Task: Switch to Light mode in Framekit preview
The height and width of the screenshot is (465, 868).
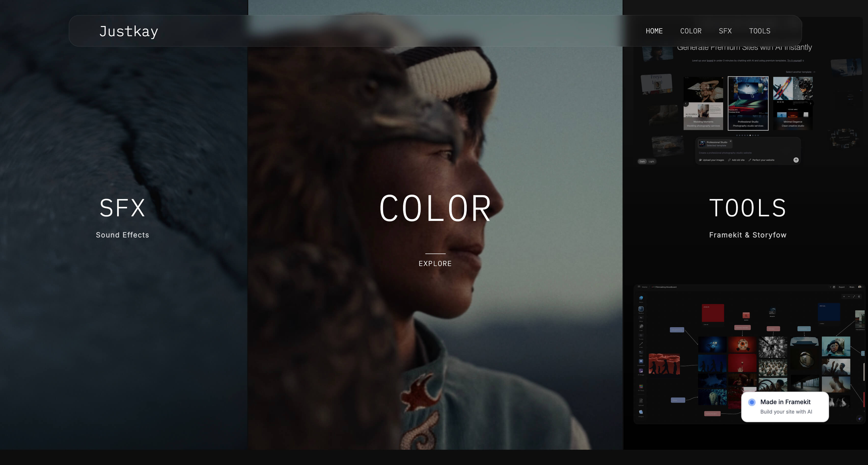Action: [651, 162]
